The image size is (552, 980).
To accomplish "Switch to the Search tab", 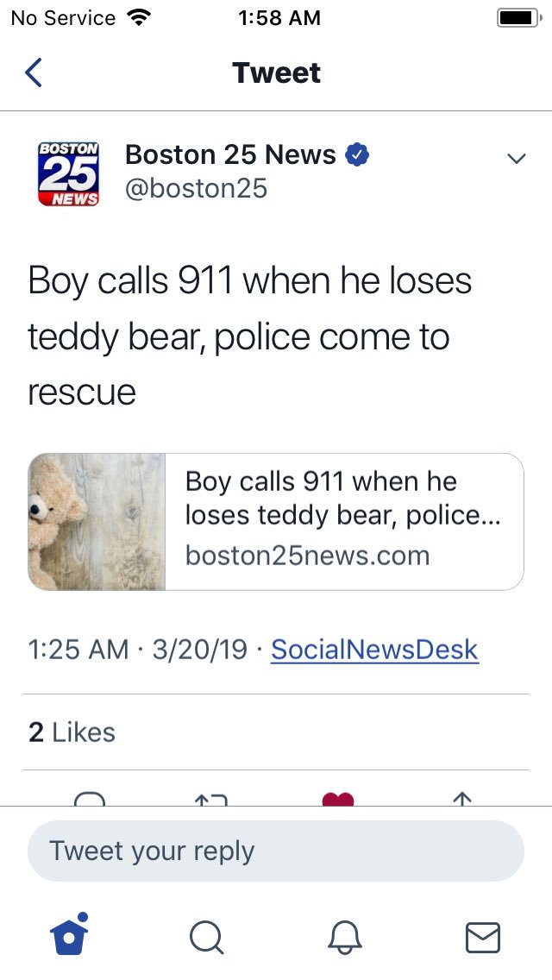I will pos(207,938).
